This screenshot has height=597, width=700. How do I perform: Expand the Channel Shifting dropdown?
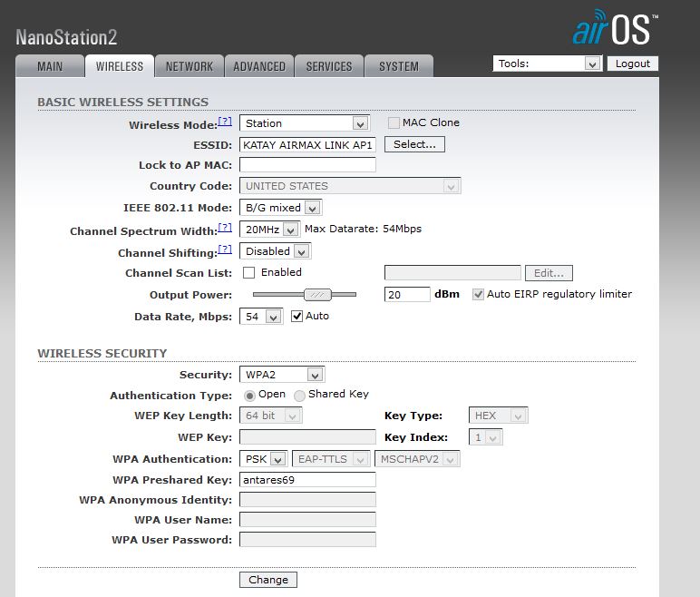[276, 251]
